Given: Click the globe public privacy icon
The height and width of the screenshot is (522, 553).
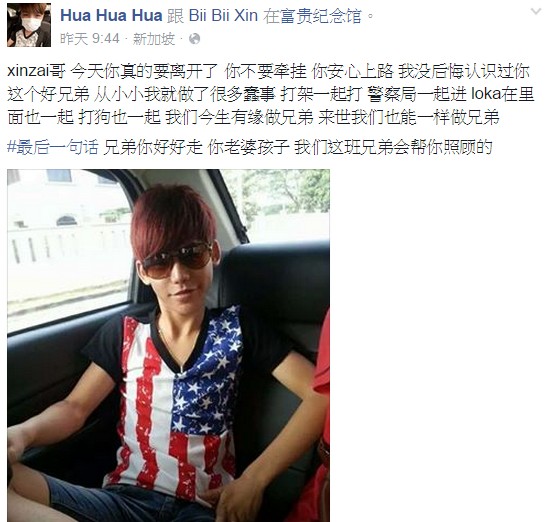Looking at the screenshot, I should pos(194,38).
